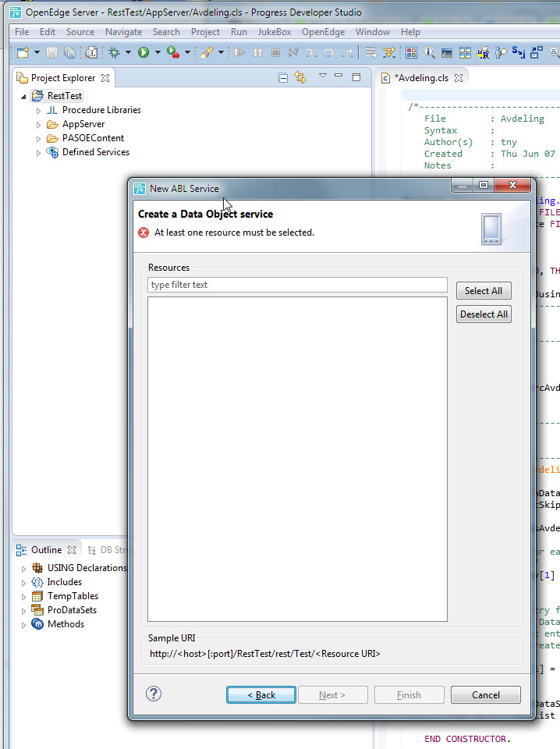Image resolution: width=560 pixels, height=749 pixels.
Task: Click the four-pane grid toolbar icon
Action: pyautogui.click(x=465, y=52)
